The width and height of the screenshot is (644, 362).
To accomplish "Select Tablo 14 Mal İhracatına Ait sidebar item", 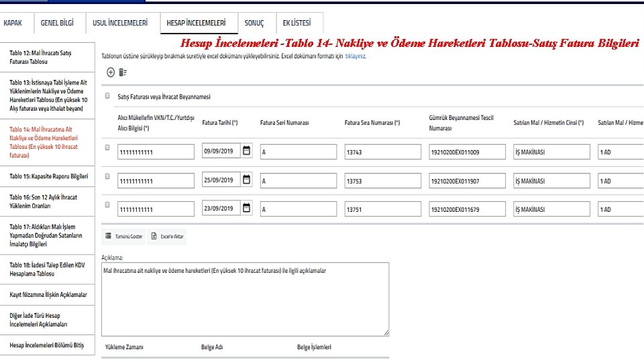I will pyautogui.click(x=47, y=142).
